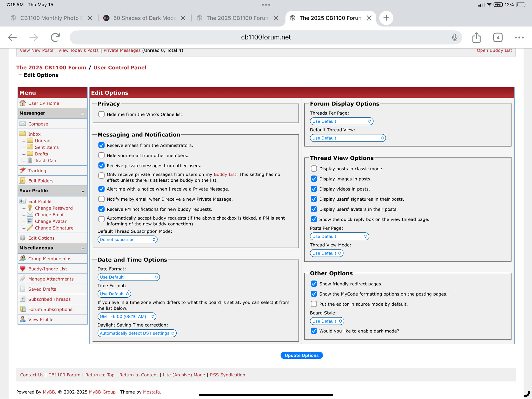Viewport: 532px width, 399px height.
Task: Tap the microphone icon in address bar
Action: click(x=454, y=37)
